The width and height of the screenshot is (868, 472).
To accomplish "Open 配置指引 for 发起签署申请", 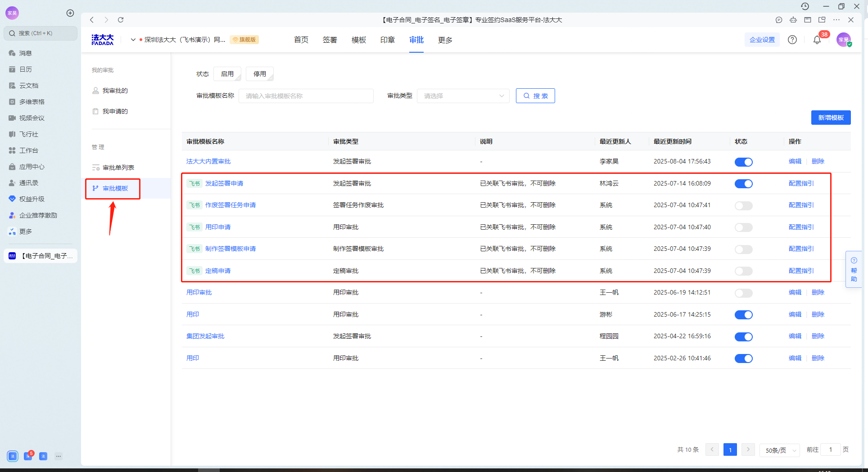I will tap(801, 183).
